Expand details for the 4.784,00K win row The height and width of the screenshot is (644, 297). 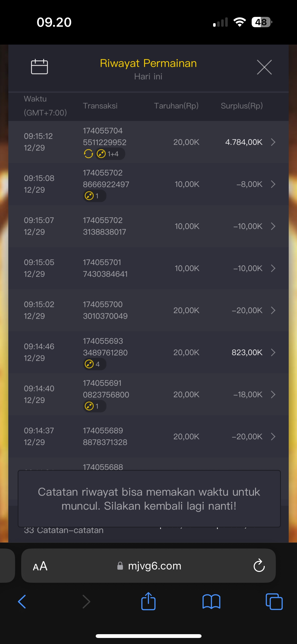273,142
